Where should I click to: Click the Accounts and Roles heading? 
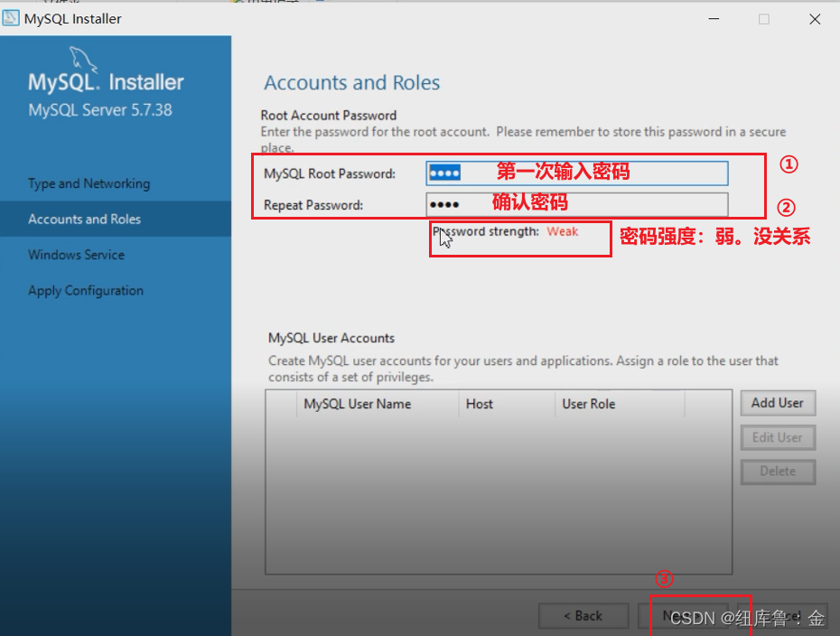352,82
